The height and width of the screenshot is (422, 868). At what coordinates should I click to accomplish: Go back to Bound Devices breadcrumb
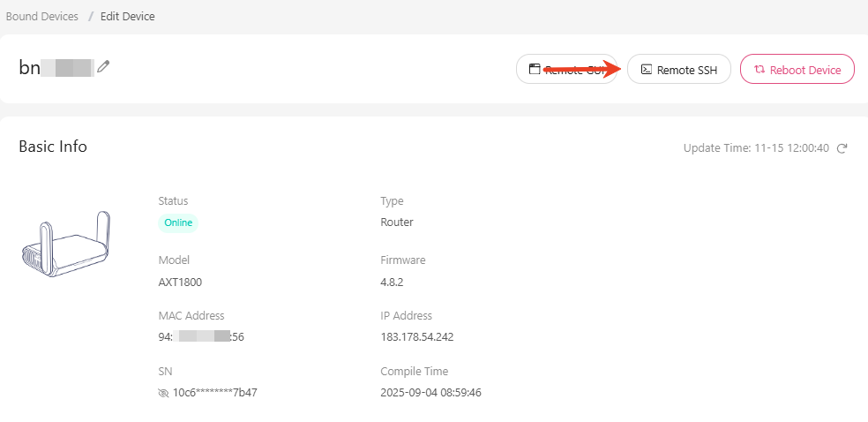pyautogui.click(x=41, y=17)
